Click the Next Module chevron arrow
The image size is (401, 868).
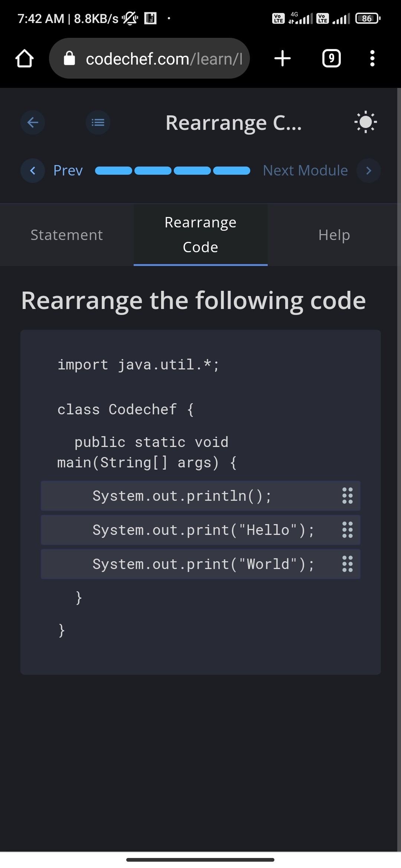pyautogui.click(x=369, y=171)
